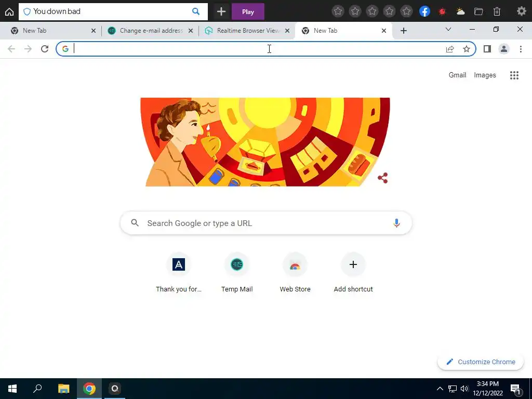Reload the current page
Screen dimensions: 532x399
(x=45, y=49)
